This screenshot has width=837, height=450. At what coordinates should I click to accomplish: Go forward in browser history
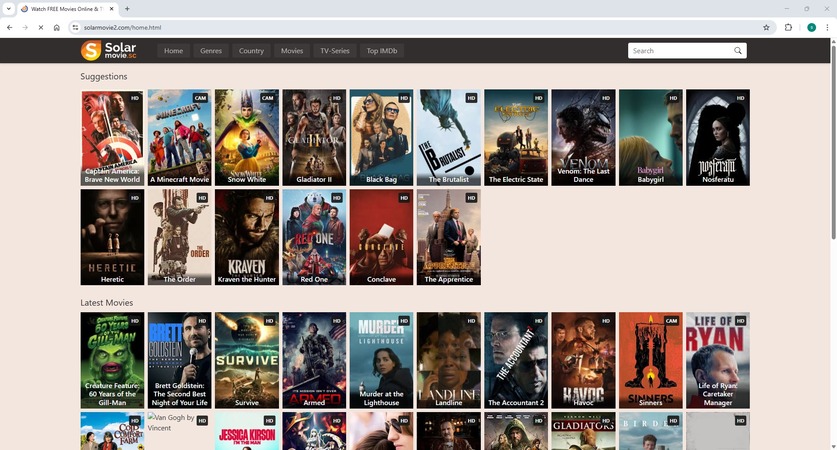(x=25, y=27)
